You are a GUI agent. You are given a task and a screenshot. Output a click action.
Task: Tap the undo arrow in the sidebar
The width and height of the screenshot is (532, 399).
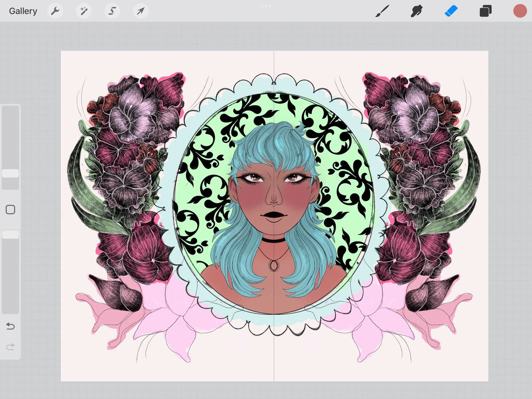[x=10, y=326]
